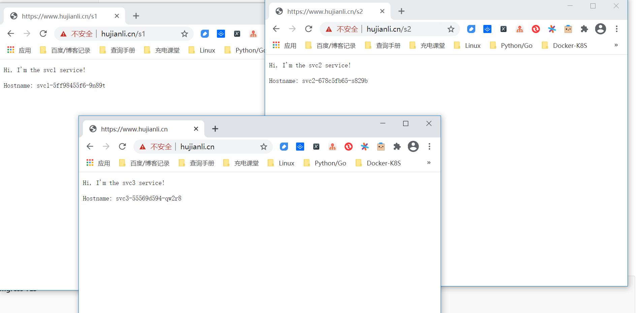Open Docker-K8S folder in front window

coord(378,163)
